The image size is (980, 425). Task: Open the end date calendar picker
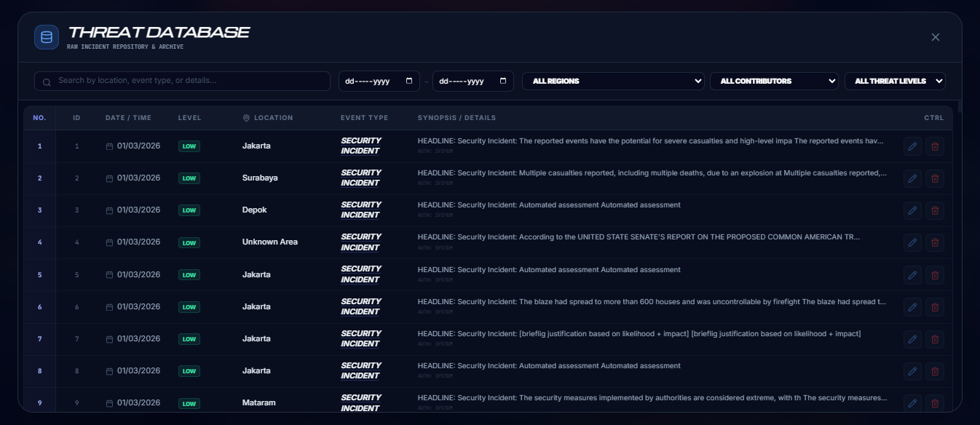(503, 81)
